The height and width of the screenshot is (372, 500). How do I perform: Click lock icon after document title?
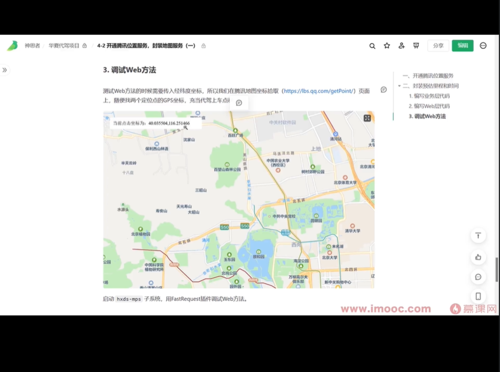coord(203,46)
